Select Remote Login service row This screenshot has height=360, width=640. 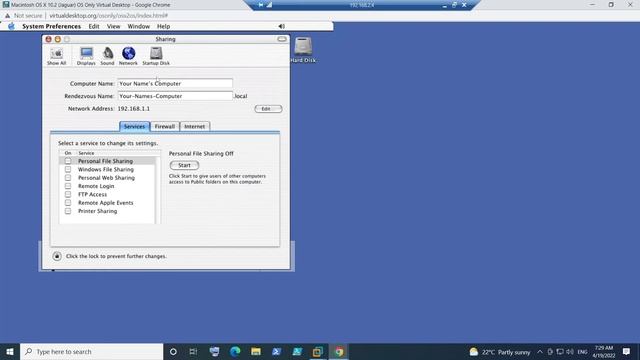[x=107, y=186]
